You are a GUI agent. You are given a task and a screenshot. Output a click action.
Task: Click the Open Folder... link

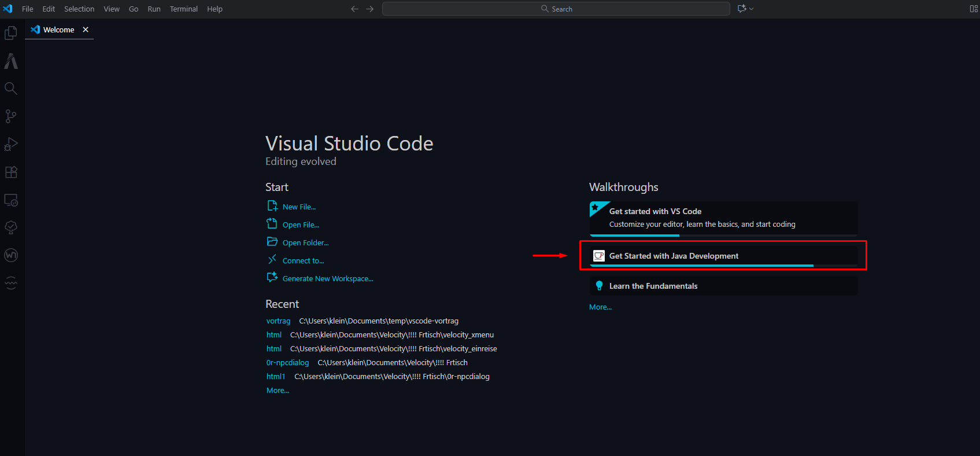point(305,242)
